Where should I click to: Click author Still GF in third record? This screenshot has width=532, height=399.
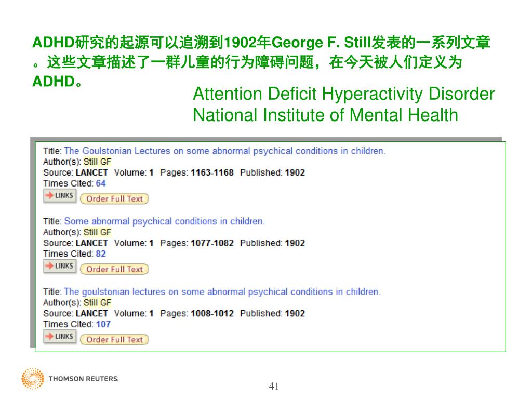tap(97, 303)
